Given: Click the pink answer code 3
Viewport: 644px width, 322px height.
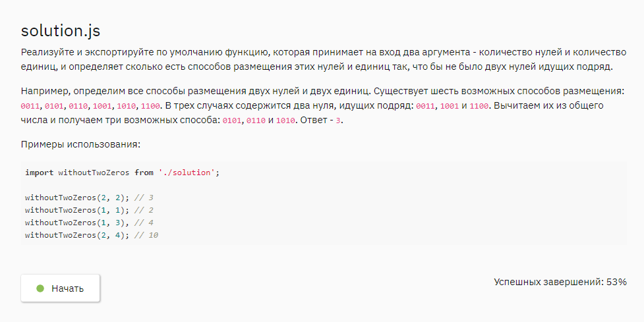Looking at the screenshot, I should [x=338, y=121].
